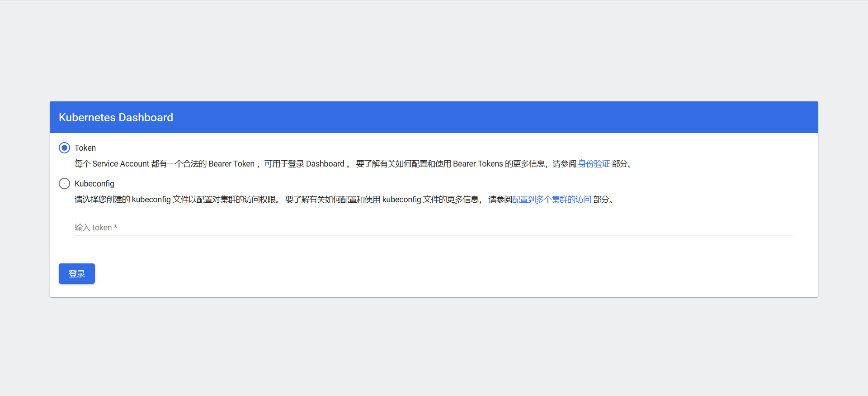
Task: Select the Token radio button
Action: click(65, 148)
